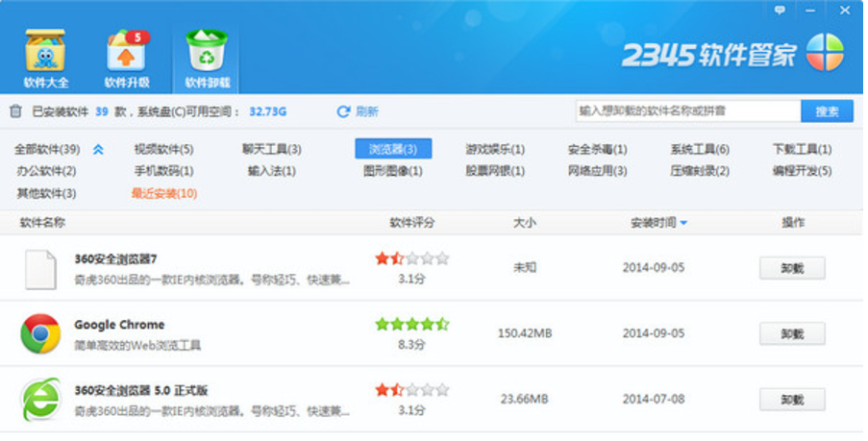Select the 编程开发(5) category
Viewport: 868px width, 441px height.
point(802,171)
